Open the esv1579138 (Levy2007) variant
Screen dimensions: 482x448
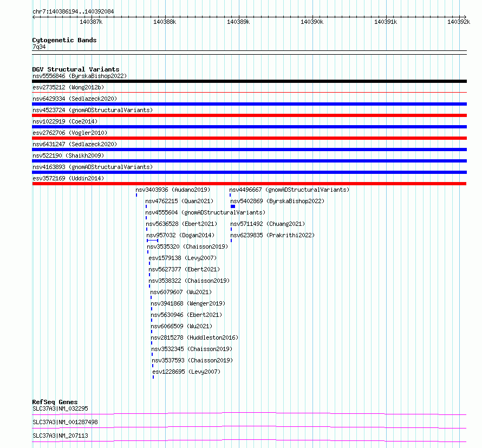(183, 258)
